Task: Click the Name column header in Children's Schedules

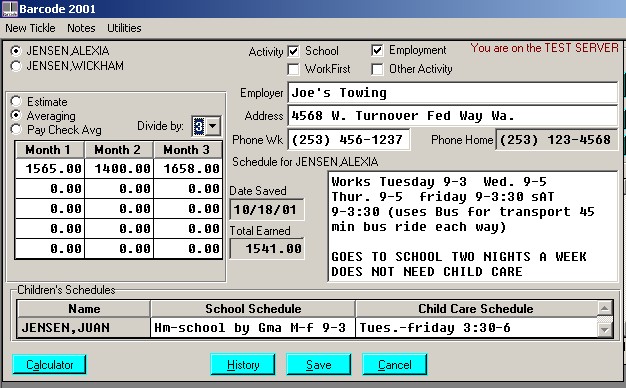Action: pos(83,309)
